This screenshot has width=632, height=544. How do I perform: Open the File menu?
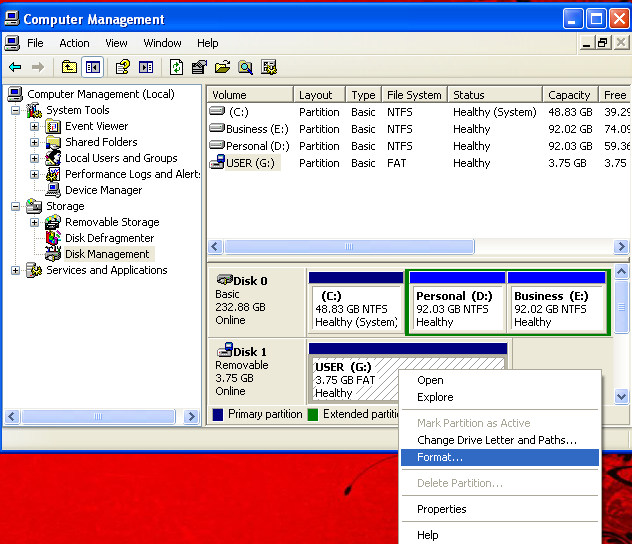click(35, 43)
